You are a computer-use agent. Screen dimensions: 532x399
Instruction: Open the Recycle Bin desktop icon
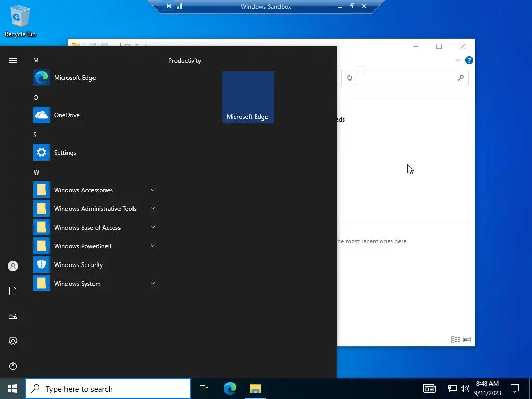point(20,21)
